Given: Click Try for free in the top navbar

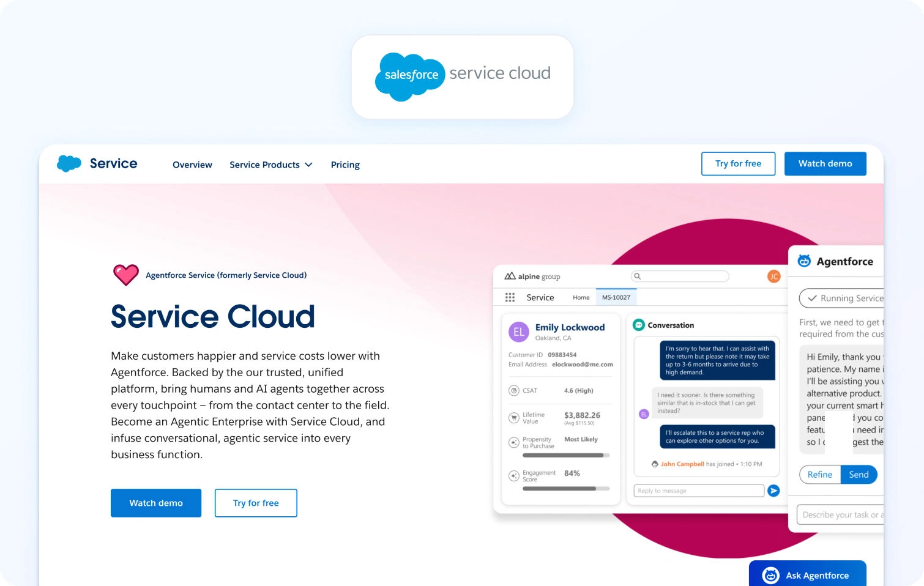Looking at the screenshot, I should [738, 163].
